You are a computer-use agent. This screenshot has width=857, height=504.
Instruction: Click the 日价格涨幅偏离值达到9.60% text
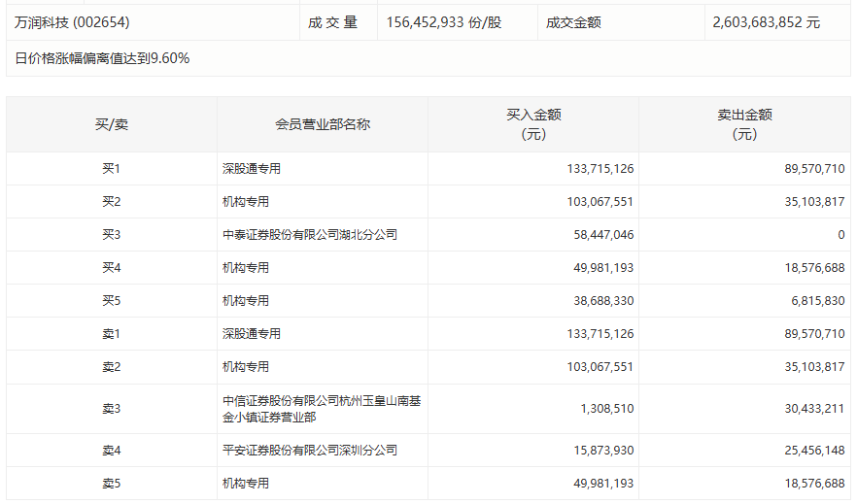click(102, 58)
